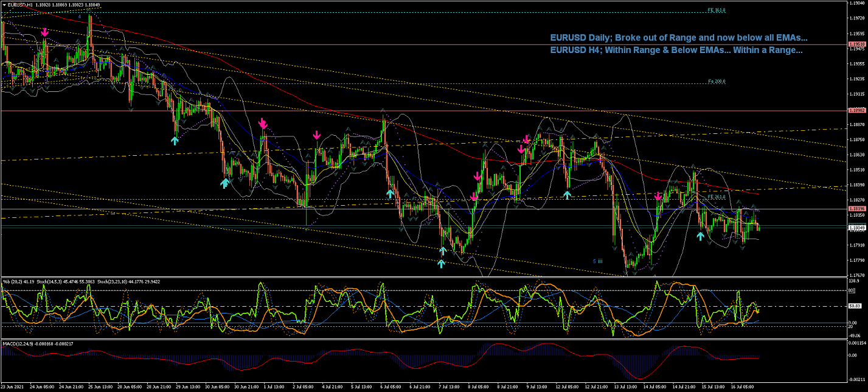Click the FE 161.8 Fibonacci level label
Image resolution: width=868 pixels, height=392 pixels.
[716, 11]
